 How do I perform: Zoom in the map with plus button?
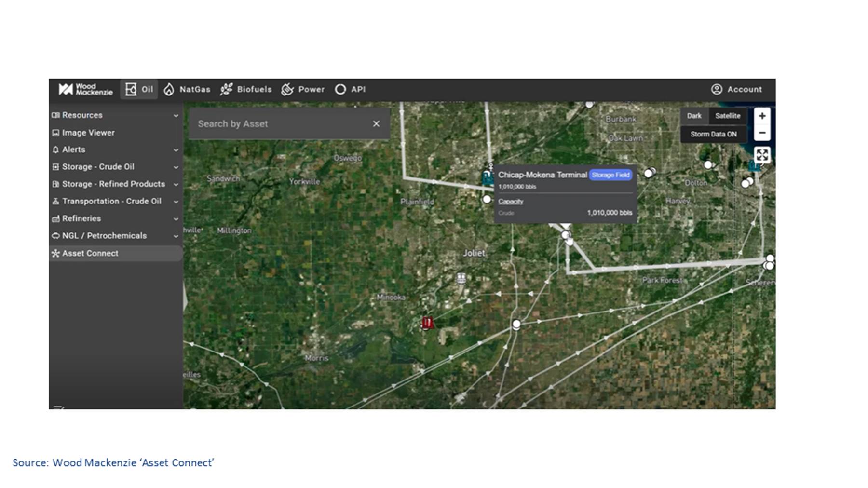[762, 116]
